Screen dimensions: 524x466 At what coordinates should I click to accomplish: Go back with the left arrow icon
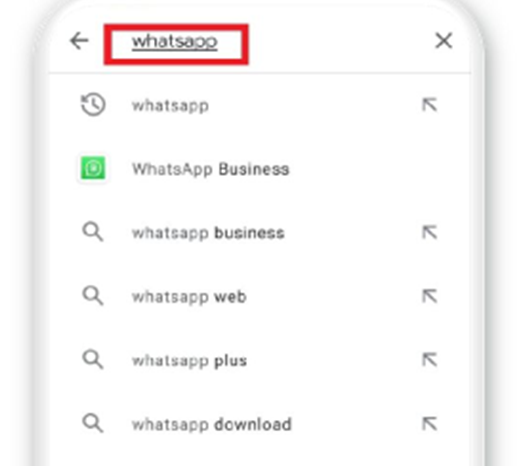tap(79, 41)
